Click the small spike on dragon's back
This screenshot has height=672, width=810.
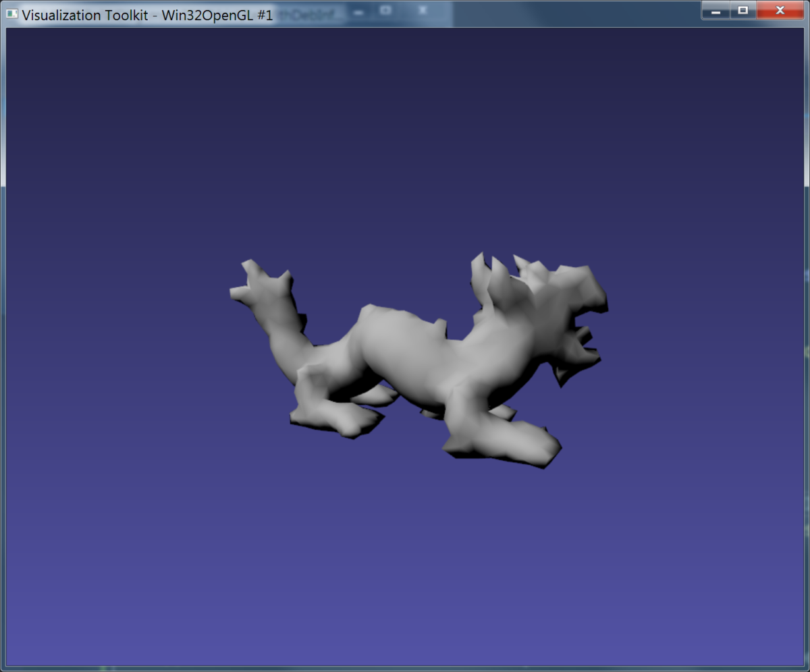pyautogui.click(x=439, y=329)
